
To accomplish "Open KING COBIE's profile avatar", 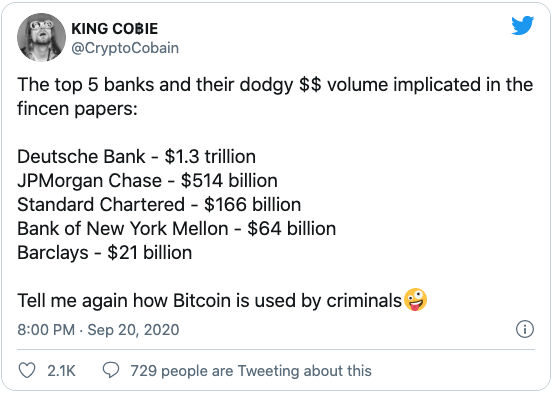I will [x=41, y=37].
